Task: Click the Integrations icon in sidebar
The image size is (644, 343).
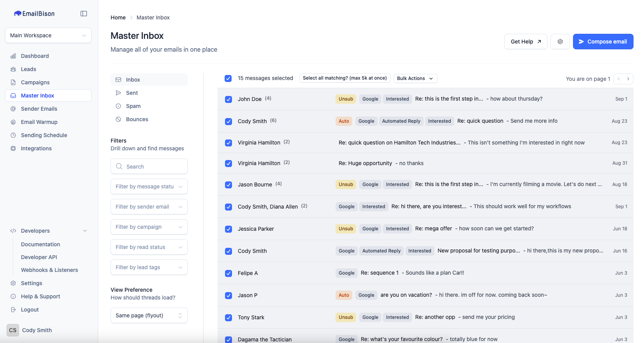Action: [13, 148]
